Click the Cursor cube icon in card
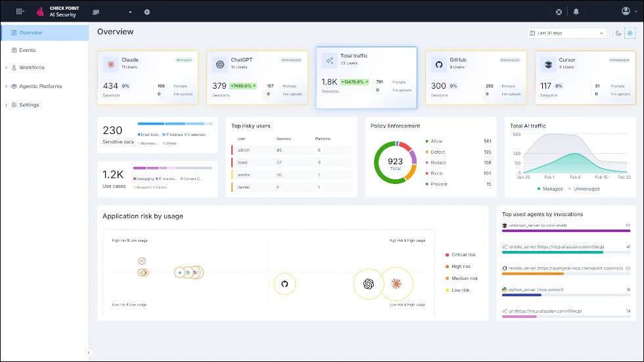644x362 pixels. (548, 64)
